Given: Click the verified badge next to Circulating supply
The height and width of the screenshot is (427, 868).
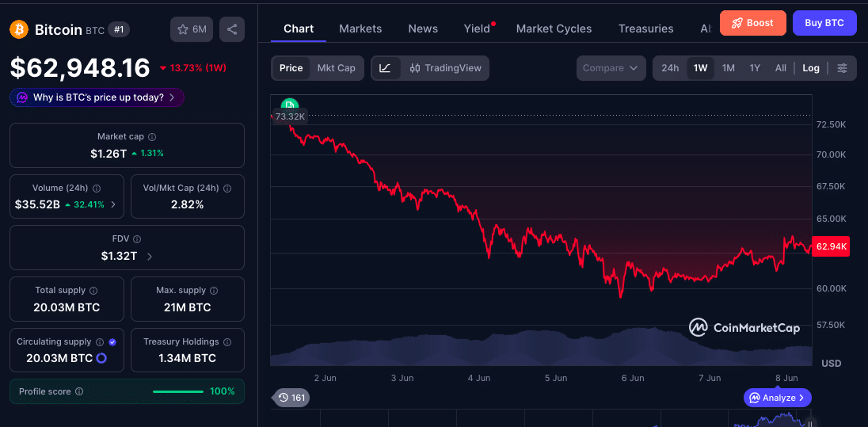Looking at the screenshot, I should pos(112,342).
